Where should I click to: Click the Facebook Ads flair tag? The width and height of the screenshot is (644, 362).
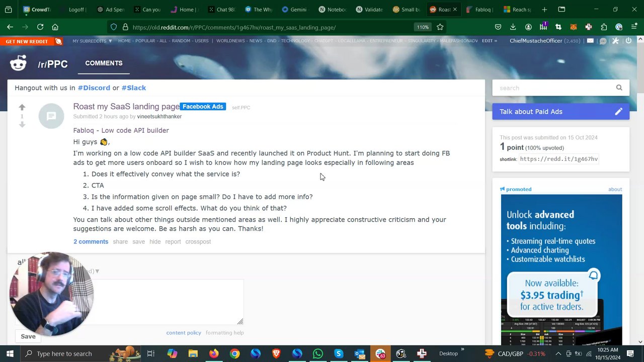203,107
